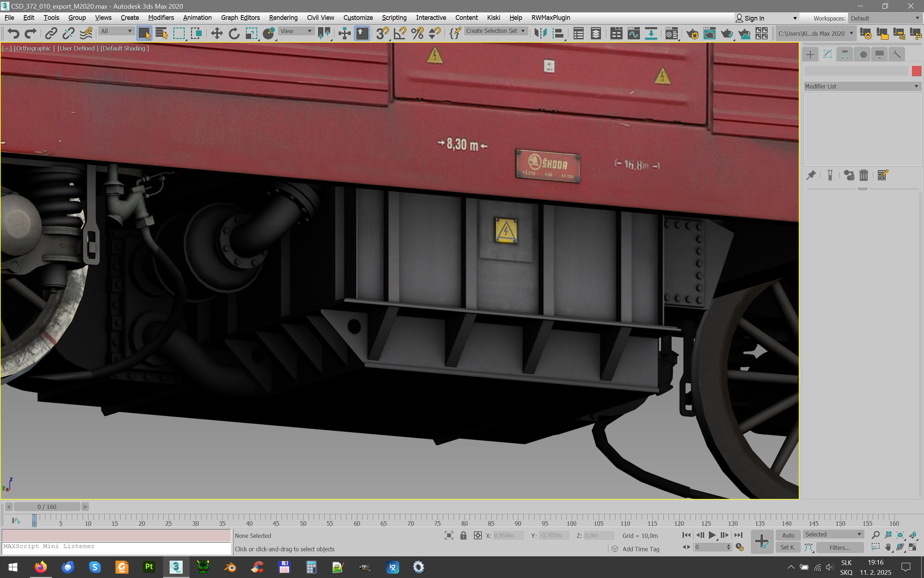Open the Workspaces Default dropdown
The image size is (924, 578).
[x=885, y=18]
